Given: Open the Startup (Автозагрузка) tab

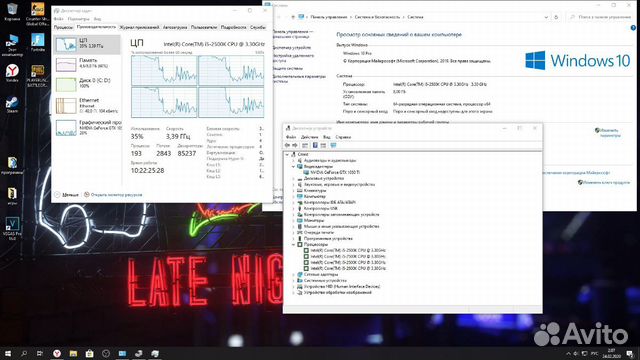Looking at the screenshot, I should (x=175, y=27).
